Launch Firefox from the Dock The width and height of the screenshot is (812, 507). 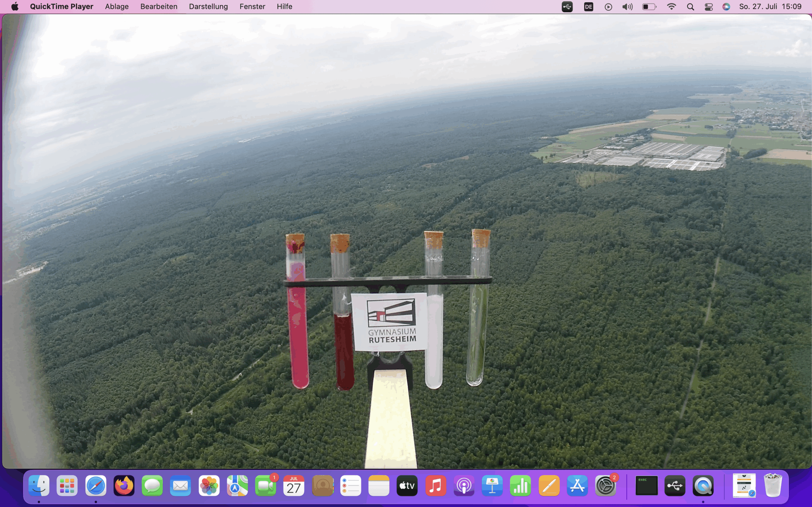(x=124, y=485)
